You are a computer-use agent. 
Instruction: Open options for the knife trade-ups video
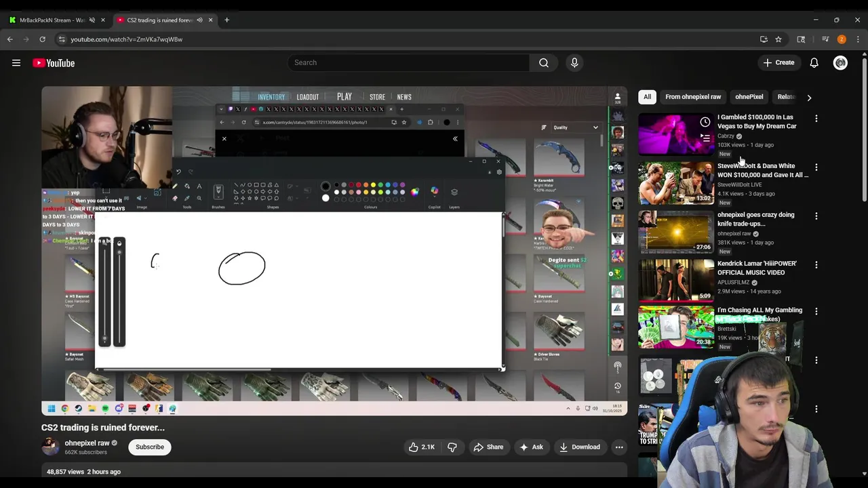[816, 216]
